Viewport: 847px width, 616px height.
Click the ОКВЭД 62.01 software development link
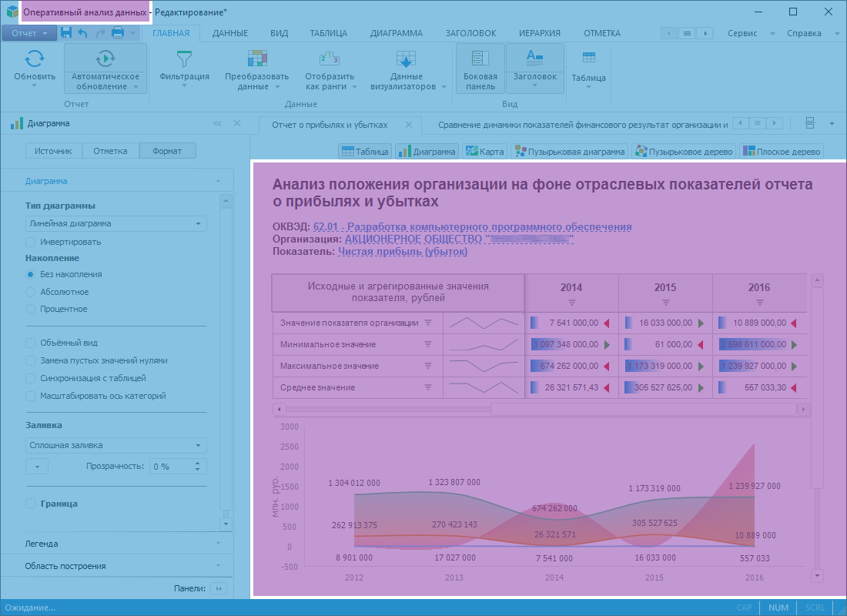pyautogui.click(x=472, y=226)
